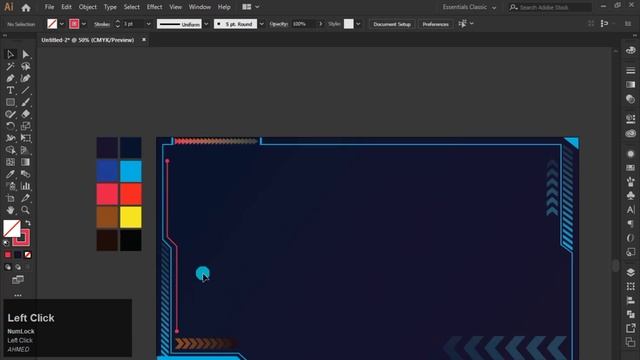
Task: Select the Perspective Grid tool
Action: (x=26, y=150)
